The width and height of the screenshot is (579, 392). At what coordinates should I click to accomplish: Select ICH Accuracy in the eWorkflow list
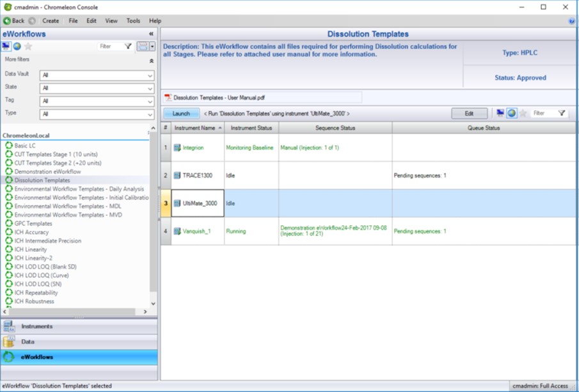[x=31, y=232]
